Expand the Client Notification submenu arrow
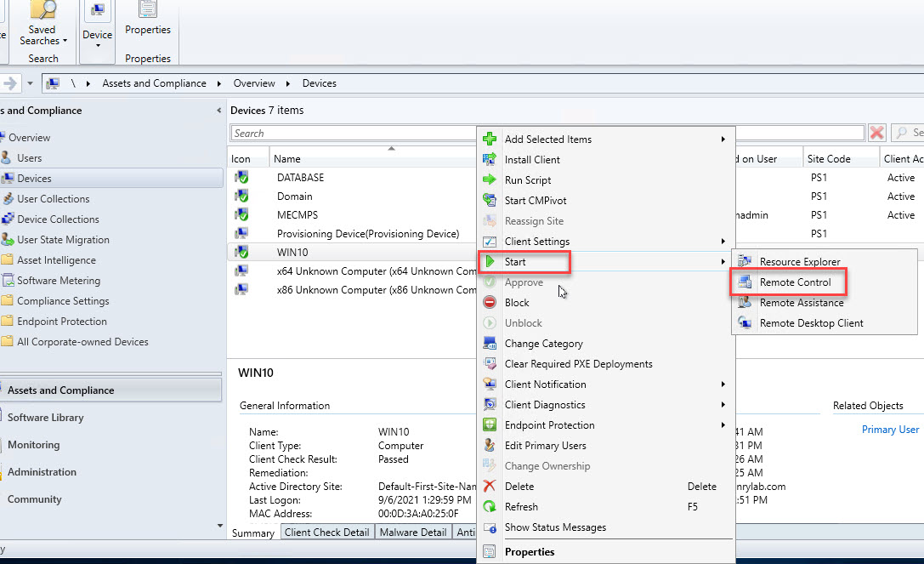 pos(723,385)
